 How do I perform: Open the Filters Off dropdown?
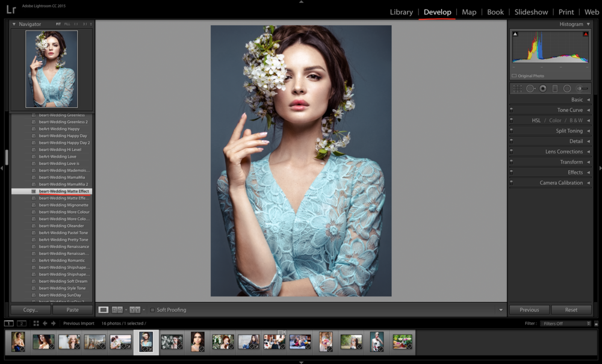[566, 324]
